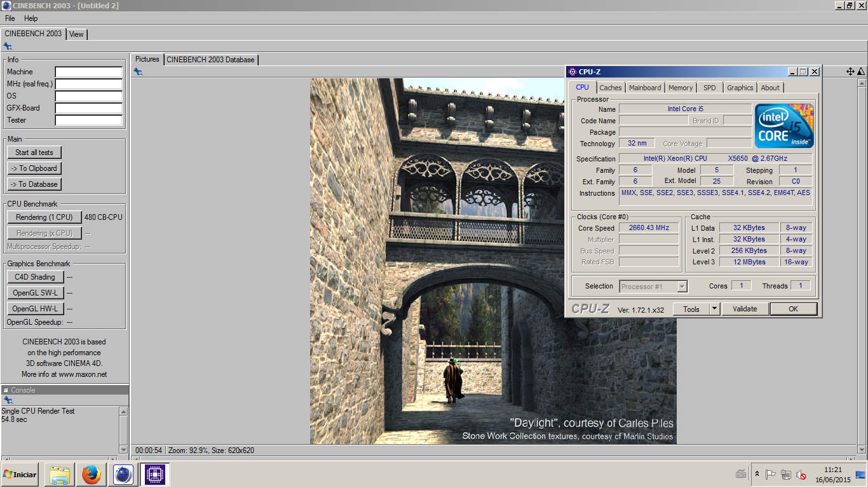Open the Processor #1 selection dropdown
This screenshot has height=488, width=868.
[x=653, y=287]
